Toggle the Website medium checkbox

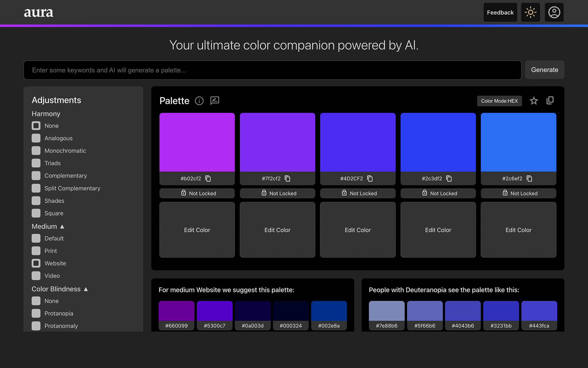pos(36,263)
